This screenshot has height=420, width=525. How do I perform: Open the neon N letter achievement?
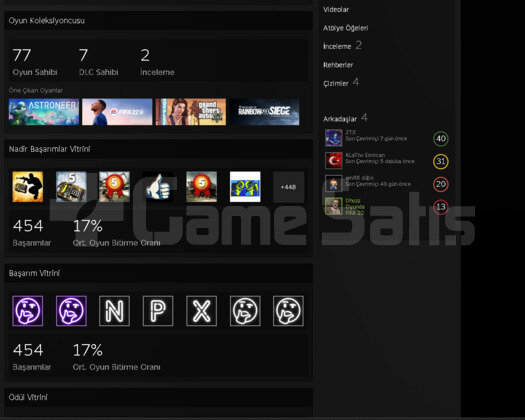[x=115, y=311]
